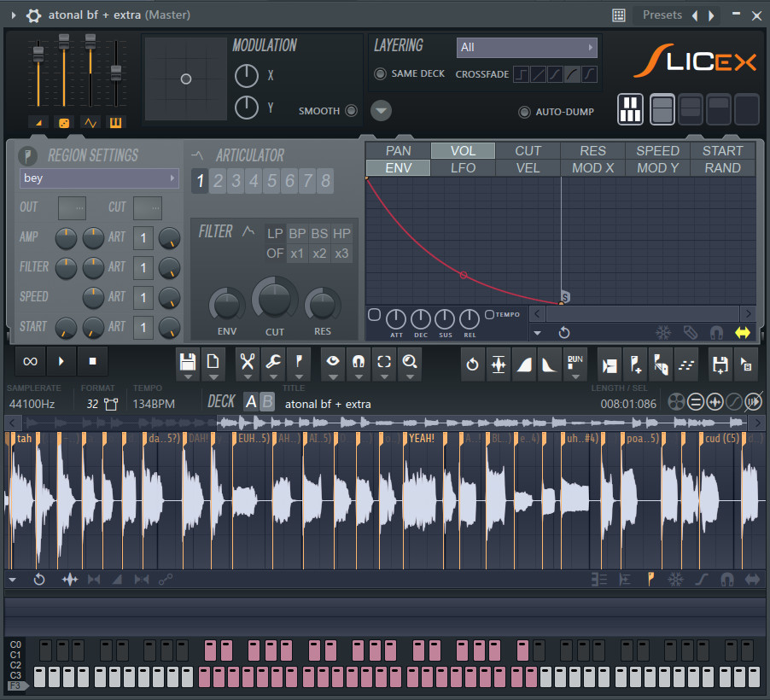Open the LAYERING dropdown showing 'All'
Viewport: 770px width, 700px height.
(527, 48)
